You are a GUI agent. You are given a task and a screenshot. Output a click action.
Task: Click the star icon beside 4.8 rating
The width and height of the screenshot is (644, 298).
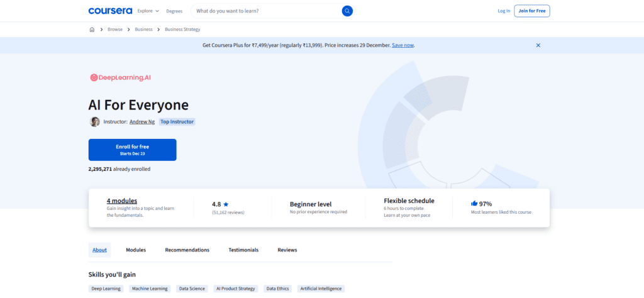226,204
